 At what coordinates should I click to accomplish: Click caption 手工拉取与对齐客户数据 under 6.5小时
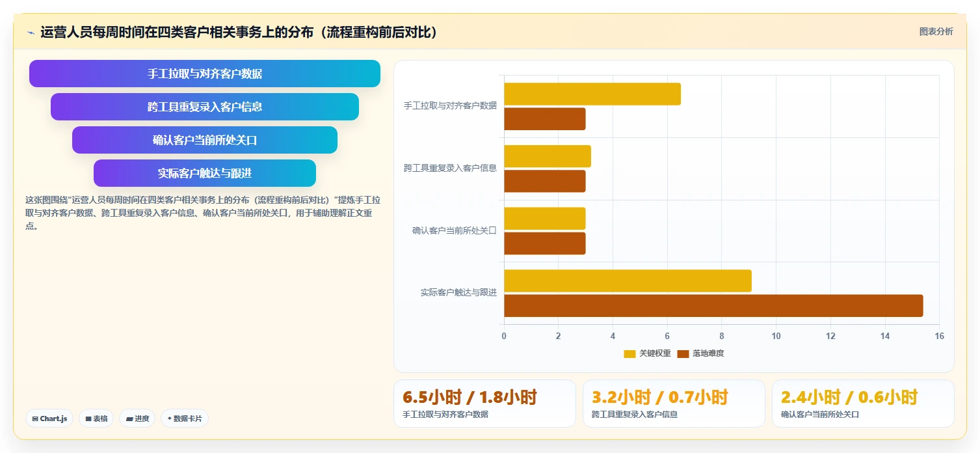(445, 415)
